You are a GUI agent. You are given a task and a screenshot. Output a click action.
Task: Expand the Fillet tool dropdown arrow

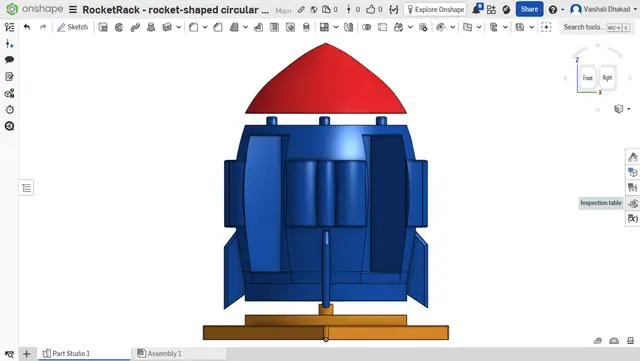coord(205,27)
